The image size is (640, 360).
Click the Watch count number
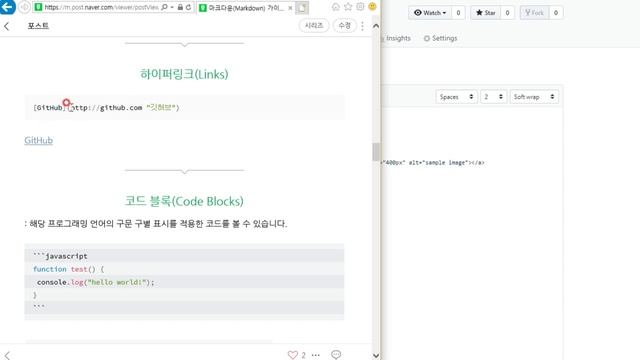[x=458, y=13]
